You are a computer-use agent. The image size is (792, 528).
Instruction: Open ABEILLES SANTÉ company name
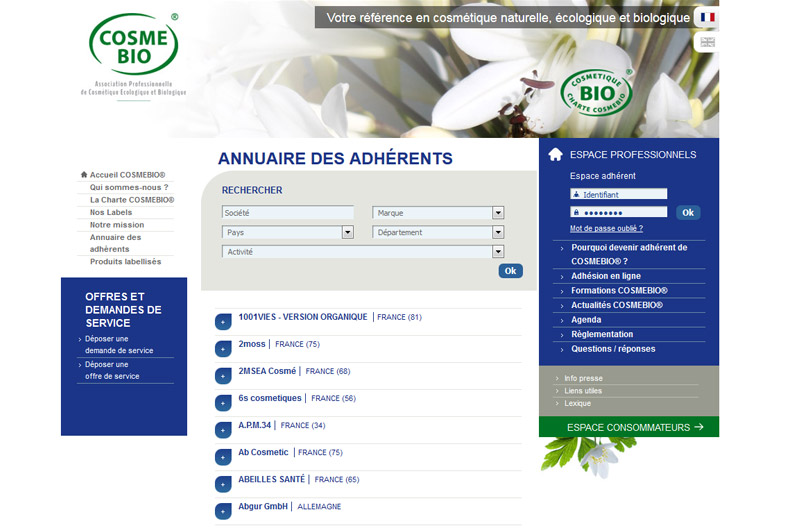pos(271,479)
